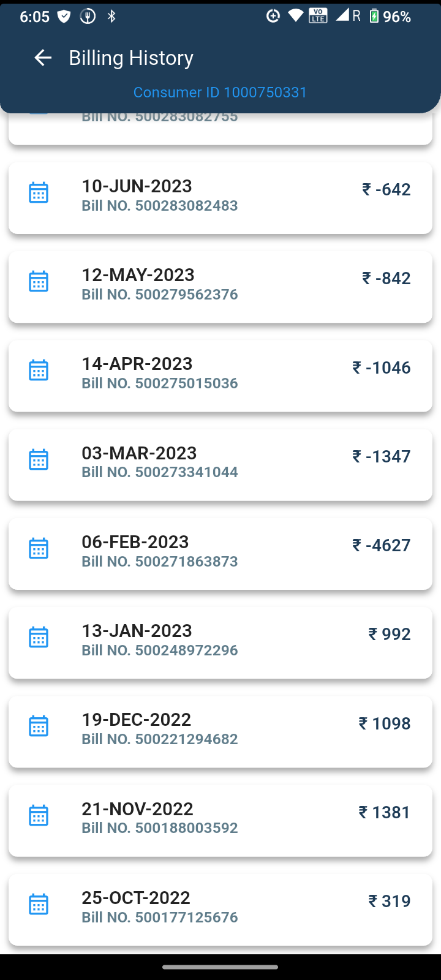Tap calendar icon beside 06-FEB-2023 bill

39,548
